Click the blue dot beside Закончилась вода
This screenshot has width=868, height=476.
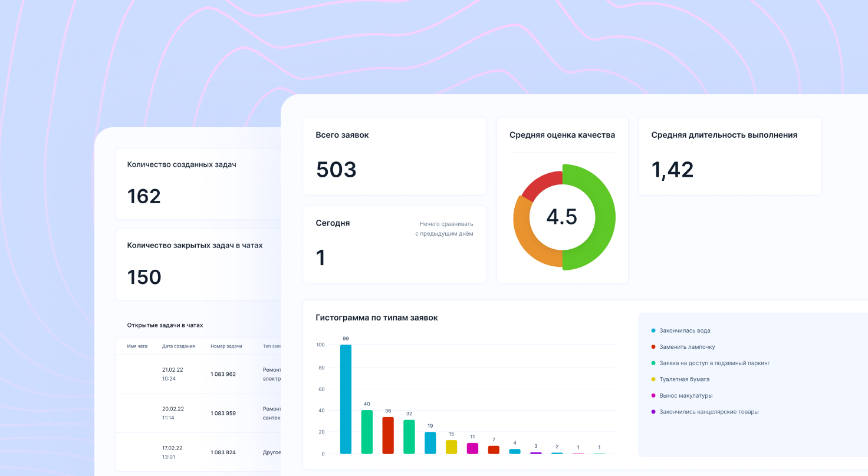tap(653, 331)
